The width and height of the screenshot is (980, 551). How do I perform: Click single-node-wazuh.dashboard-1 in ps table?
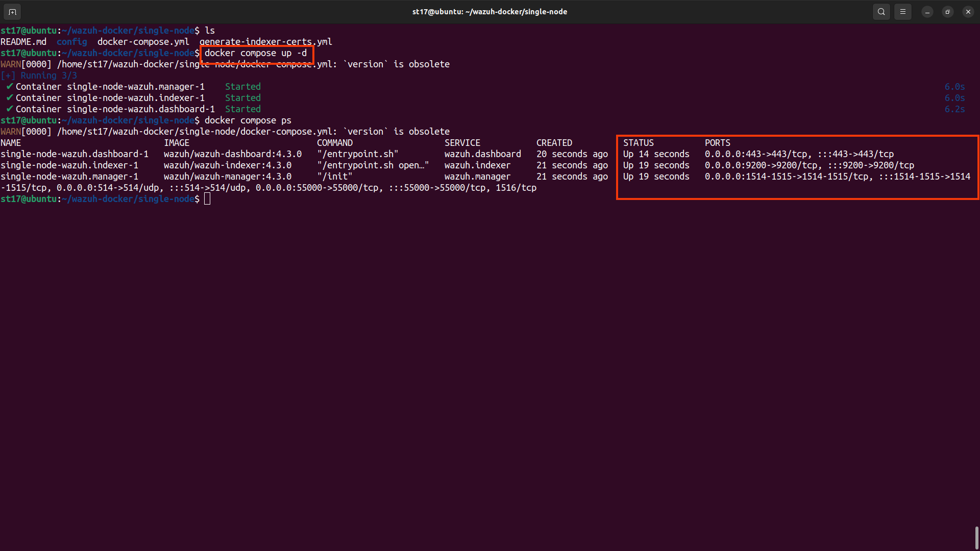tap(75, 154)
